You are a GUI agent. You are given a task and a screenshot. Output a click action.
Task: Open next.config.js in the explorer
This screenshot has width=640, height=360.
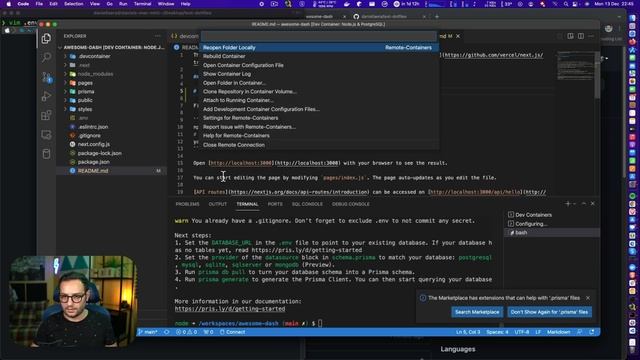click(111, 144)
